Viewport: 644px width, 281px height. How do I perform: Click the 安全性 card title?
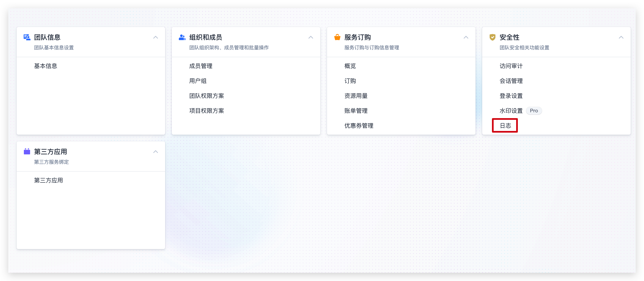tap(509, 37)
